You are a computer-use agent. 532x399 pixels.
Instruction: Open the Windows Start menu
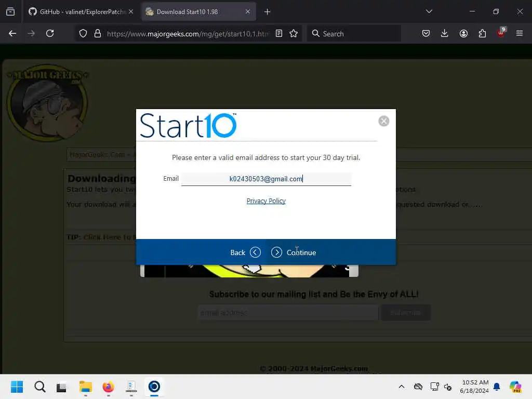(17, 387)
